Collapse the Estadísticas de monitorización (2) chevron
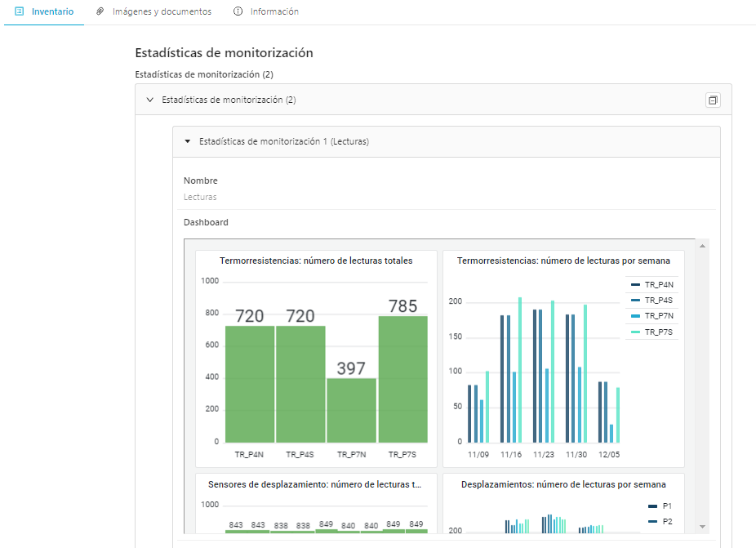Viewport: 756px width, 548px height. click(150, 100)
